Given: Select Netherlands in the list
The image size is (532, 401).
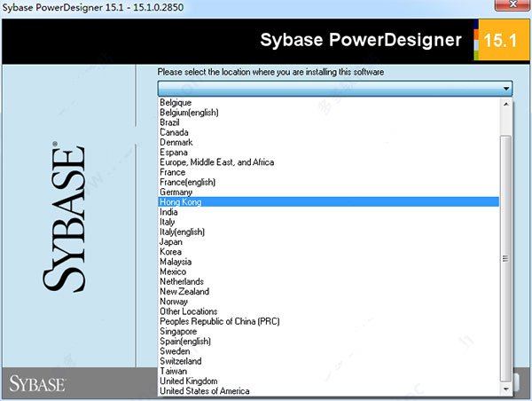Looking at the screenshot, I should pos(328,282).
